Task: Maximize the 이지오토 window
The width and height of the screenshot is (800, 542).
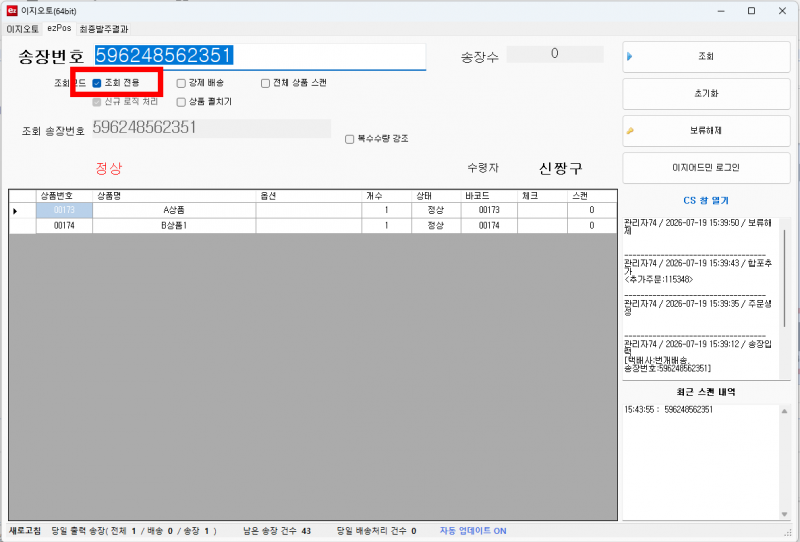Action: (752, 11)
